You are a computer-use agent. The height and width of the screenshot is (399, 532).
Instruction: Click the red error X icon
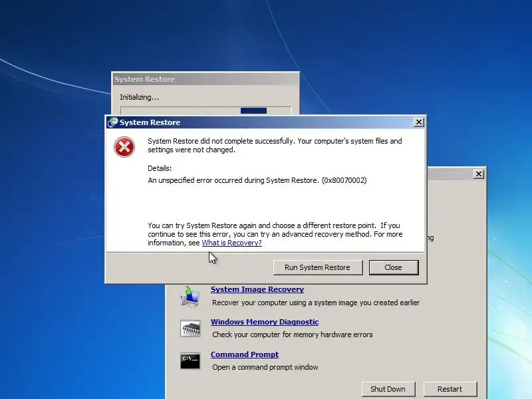[124, 147]
